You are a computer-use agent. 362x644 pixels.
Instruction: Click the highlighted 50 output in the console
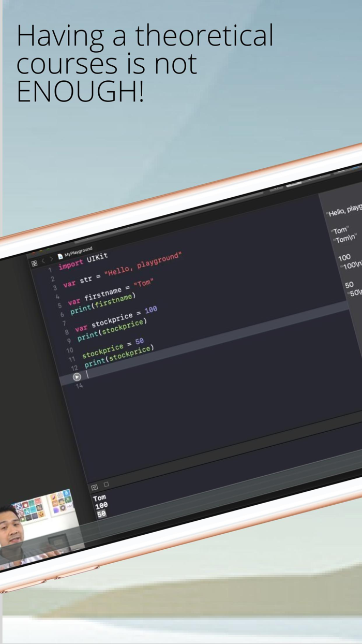tap(101, 514)
